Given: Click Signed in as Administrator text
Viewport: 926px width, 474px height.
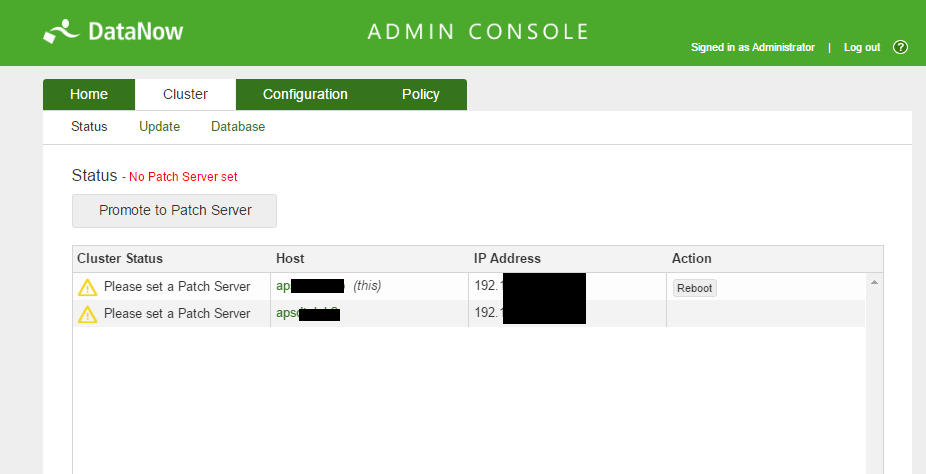Looking at the screenshot, I should tap(753, 47).
